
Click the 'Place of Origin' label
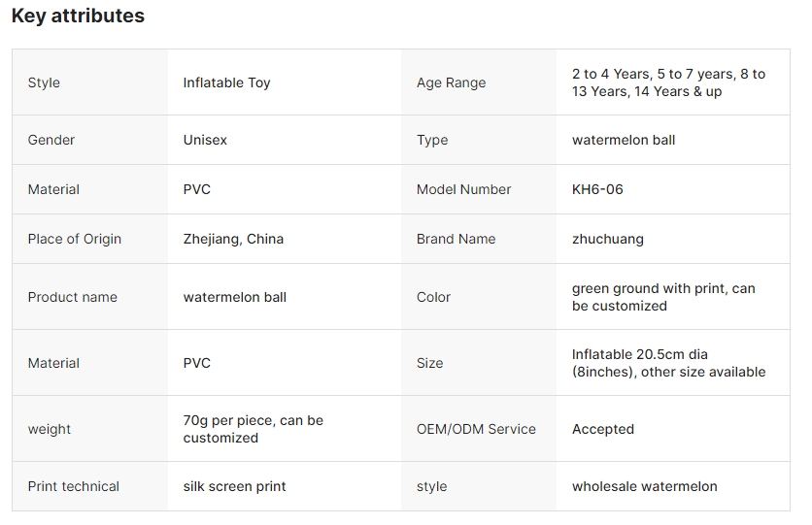click(75, 239)
